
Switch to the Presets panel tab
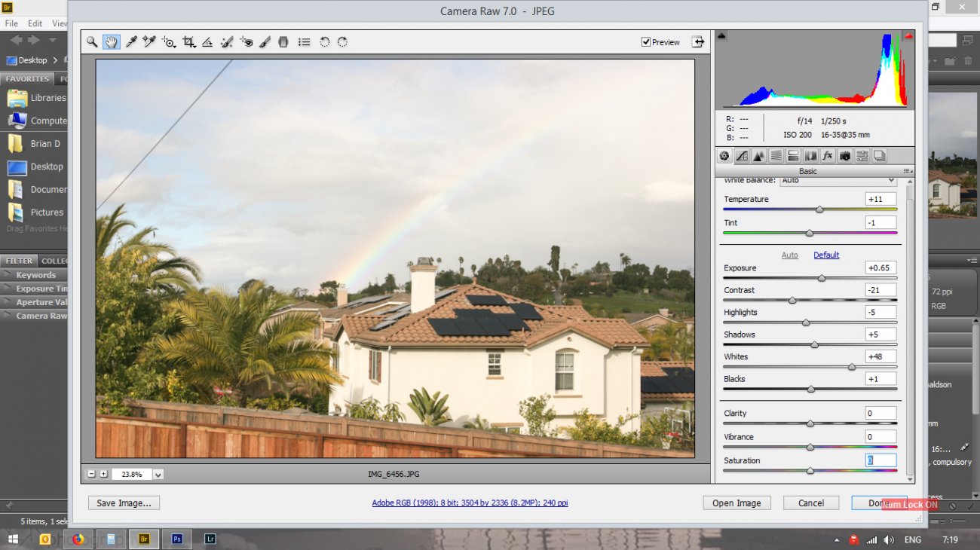[x=862, y=156]
